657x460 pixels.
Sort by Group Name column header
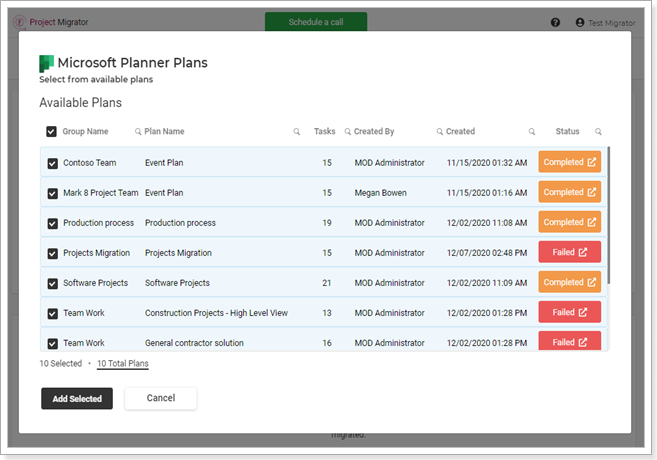point(85,132)
